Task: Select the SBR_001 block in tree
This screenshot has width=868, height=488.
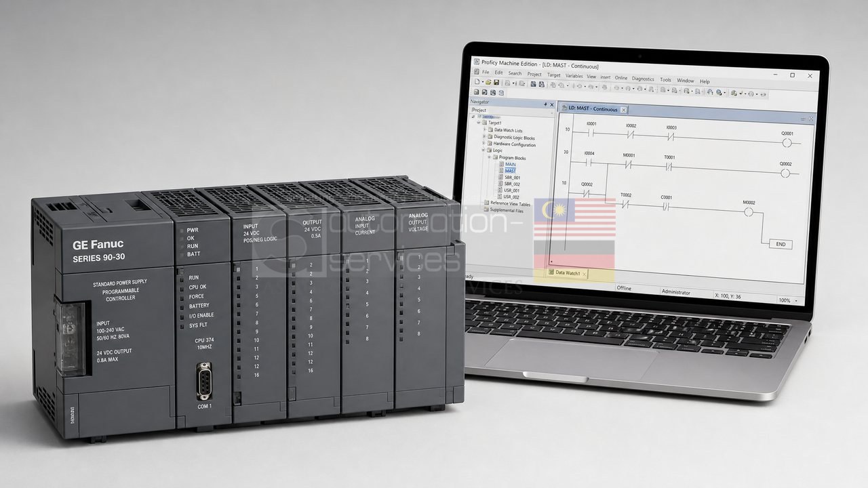Action: [x=512, y=178]
